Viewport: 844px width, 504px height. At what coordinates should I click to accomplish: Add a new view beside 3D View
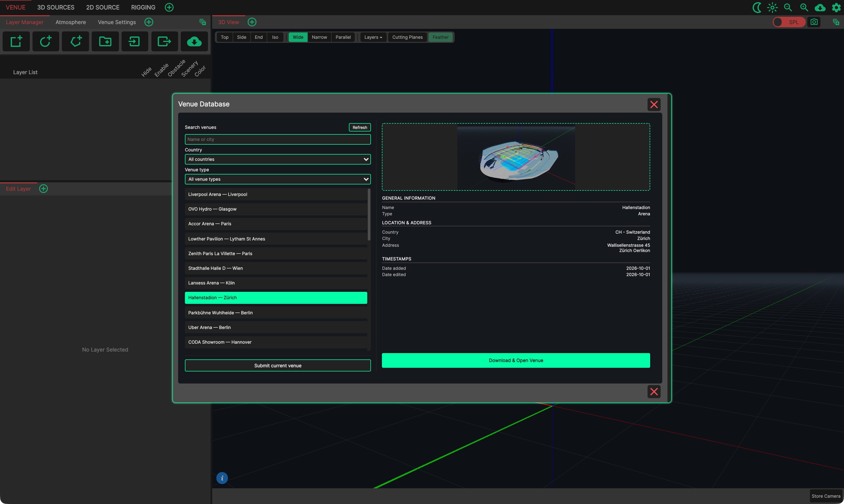click(x=252, y=22)
